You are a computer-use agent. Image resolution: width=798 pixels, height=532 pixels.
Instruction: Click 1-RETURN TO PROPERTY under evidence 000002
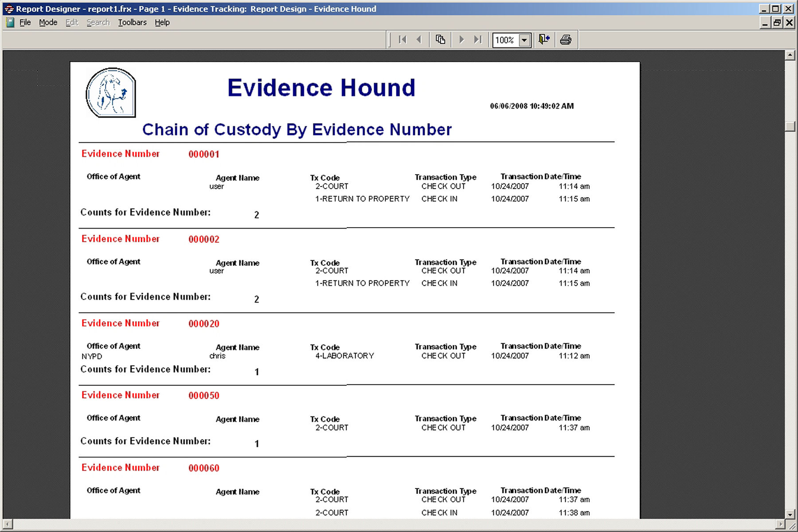[362, 283]
